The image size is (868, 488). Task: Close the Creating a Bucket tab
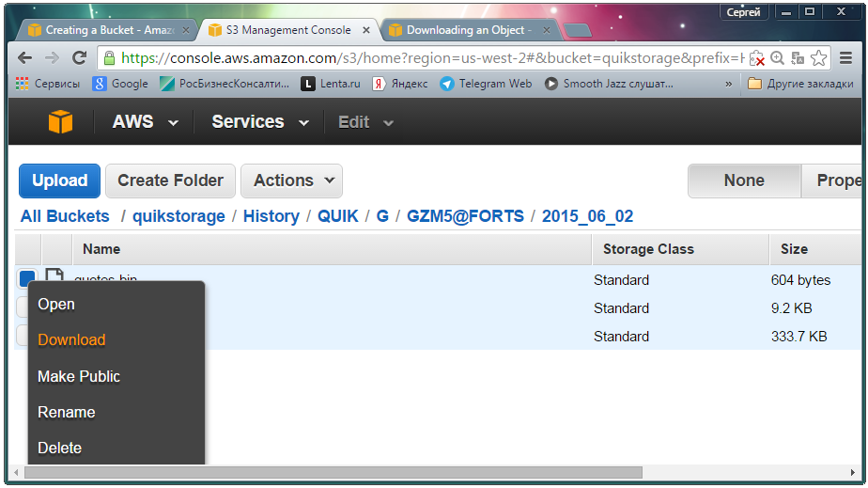(186, 30)
